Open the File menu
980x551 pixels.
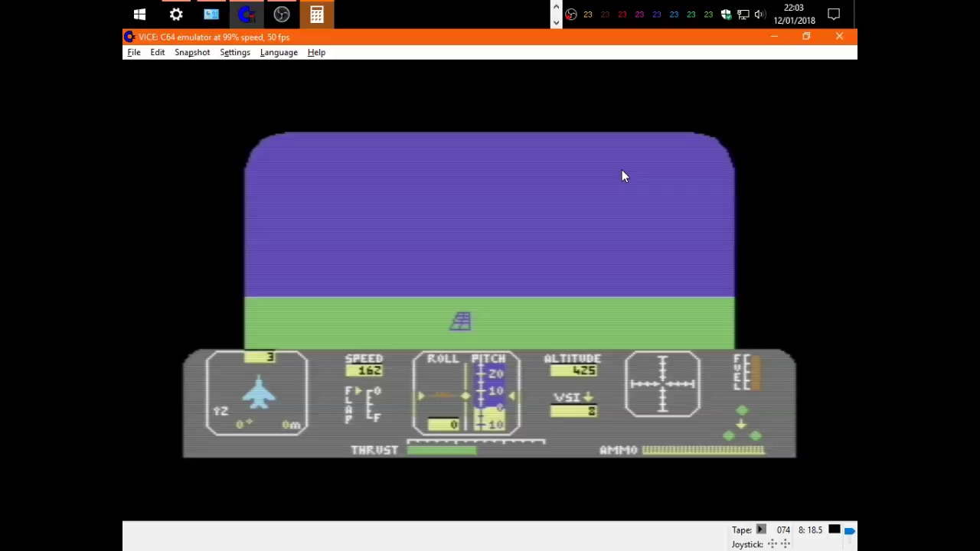pyautogui.click(x=133, y=52)
